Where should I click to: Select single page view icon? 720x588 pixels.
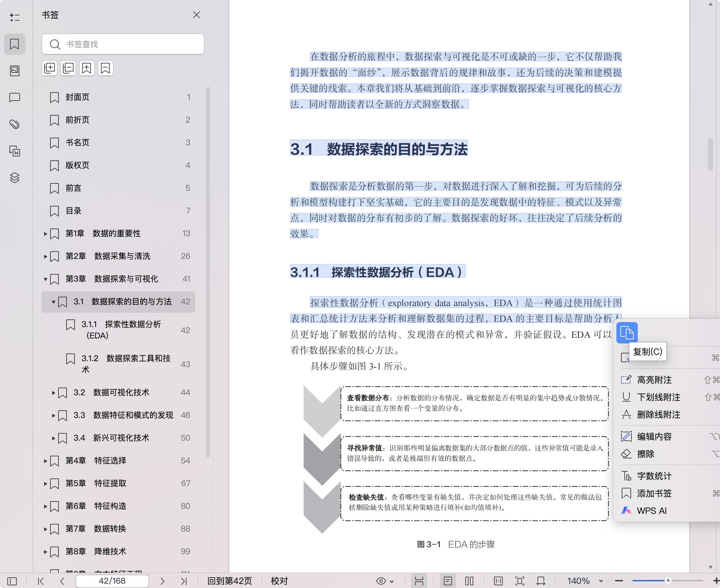(448, 581)
